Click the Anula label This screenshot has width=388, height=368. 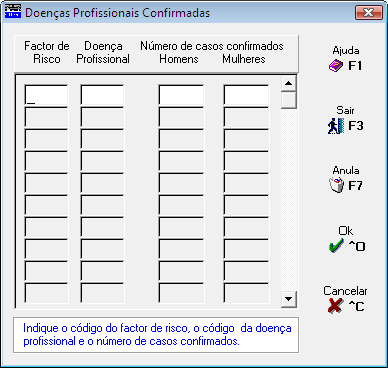(346, 170)
